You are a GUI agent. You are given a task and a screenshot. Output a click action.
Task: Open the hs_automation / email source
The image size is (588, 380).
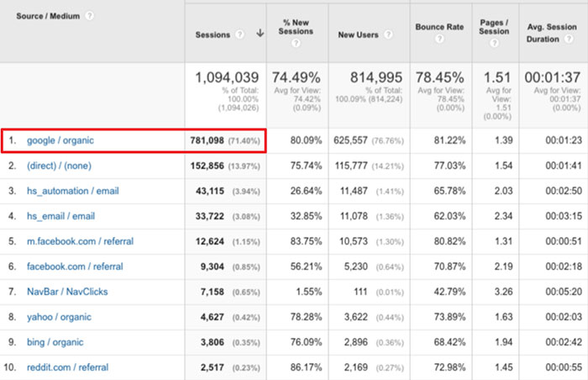point(72,191)
